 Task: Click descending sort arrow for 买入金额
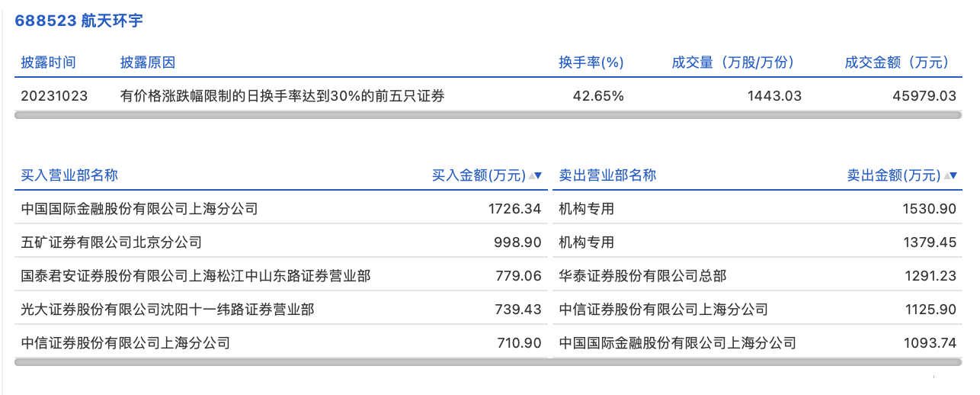[539, 176]
